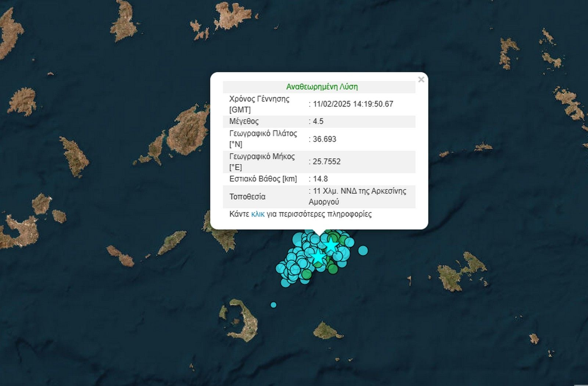Click the 'Αναθεωρημένη Λύση' popup heading
The height and width of the screenshot is (386, 588).
pyautogui.click(x=322, y=87)
